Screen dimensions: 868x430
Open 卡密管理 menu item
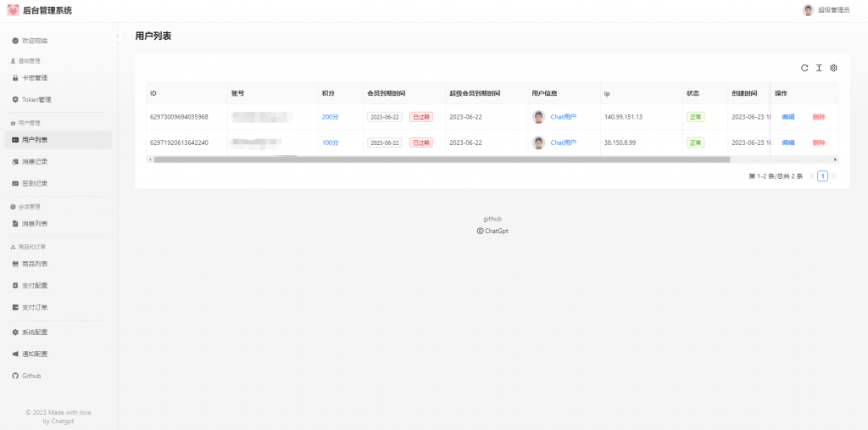click(58, 78)
